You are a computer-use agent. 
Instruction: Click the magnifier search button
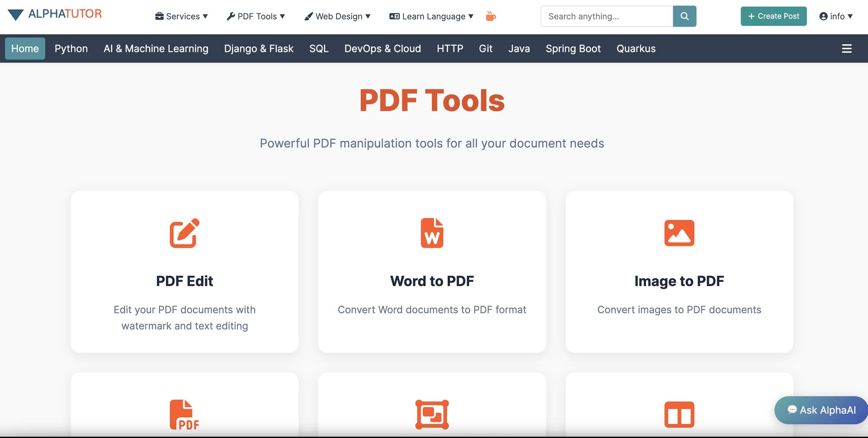coord(684,16)
